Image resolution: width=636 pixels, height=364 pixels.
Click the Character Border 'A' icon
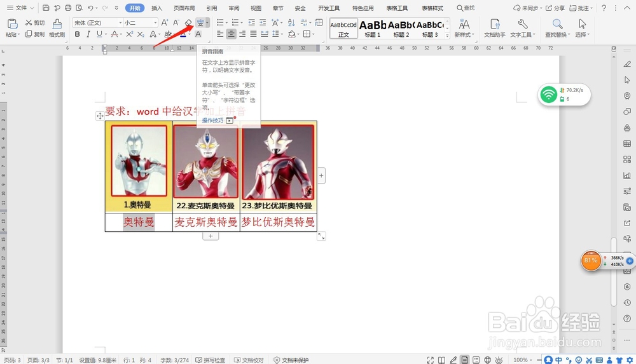point(198,34)
